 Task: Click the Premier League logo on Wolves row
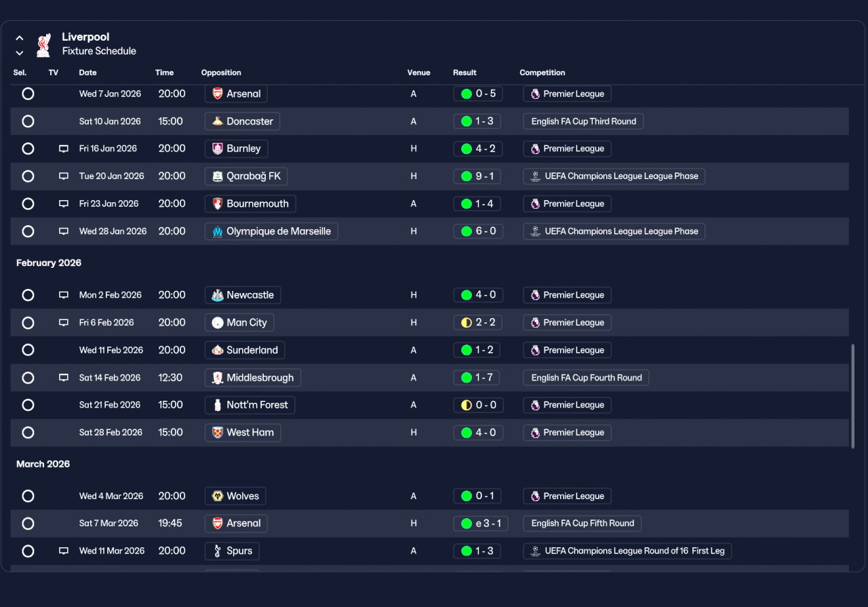click(x=535, y=496)
